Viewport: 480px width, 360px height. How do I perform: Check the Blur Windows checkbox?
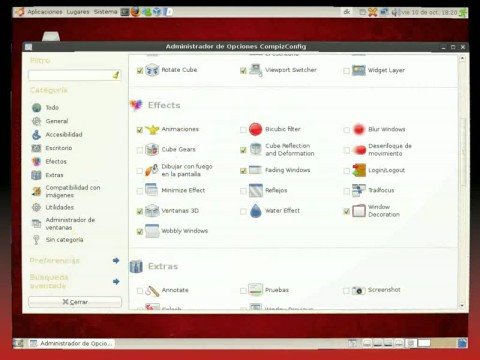[347, 130]
